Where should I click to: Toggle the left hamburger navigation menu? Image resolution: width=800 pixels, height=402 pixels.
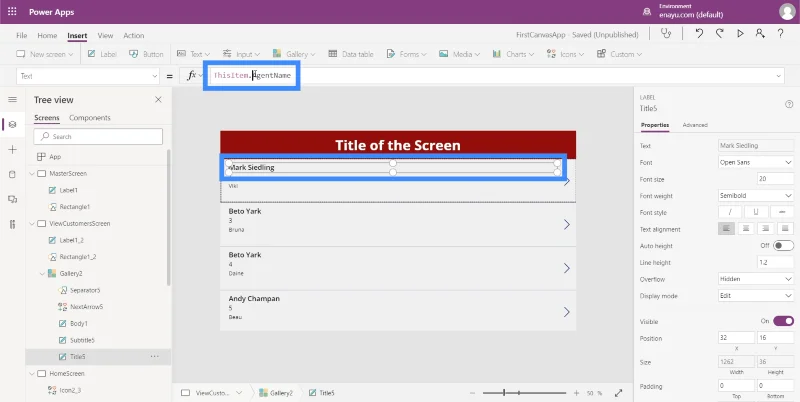pos(13,99)
